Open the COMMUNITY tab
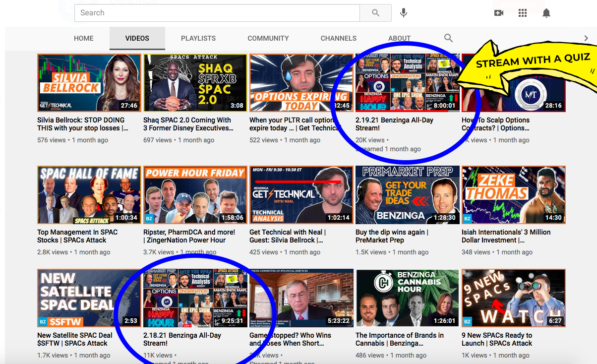This screenshot has width=597, height=364. (x=268, y=38)
